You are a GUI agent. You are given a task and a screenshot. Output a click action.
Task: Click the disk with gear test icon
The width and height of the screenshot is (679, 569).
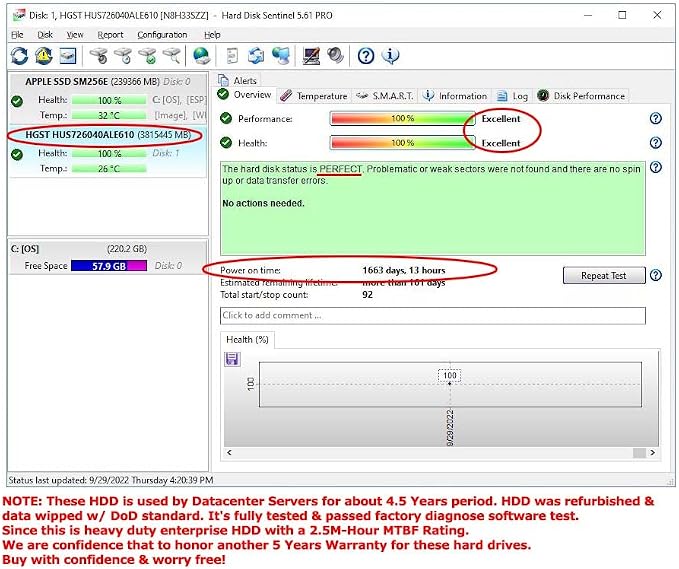(x=99, y=56)
